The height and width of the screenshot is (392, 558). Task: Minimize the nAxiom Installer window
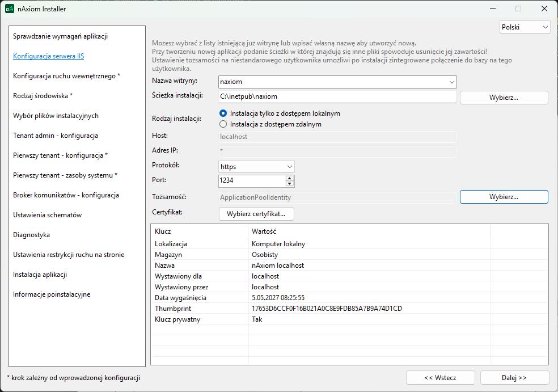pyautogui.click(x=493, y=9)
